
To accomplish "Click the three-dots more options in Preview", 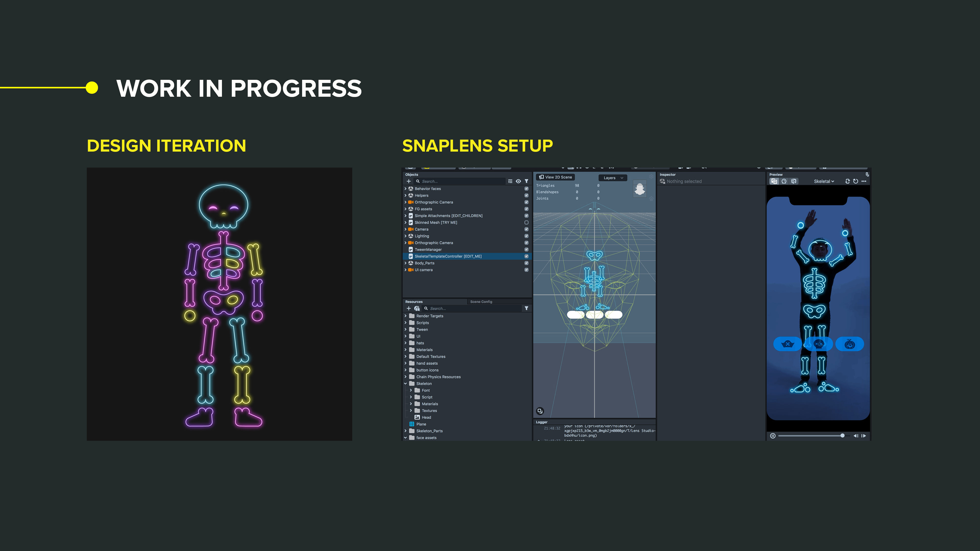I will click(864, 181).
